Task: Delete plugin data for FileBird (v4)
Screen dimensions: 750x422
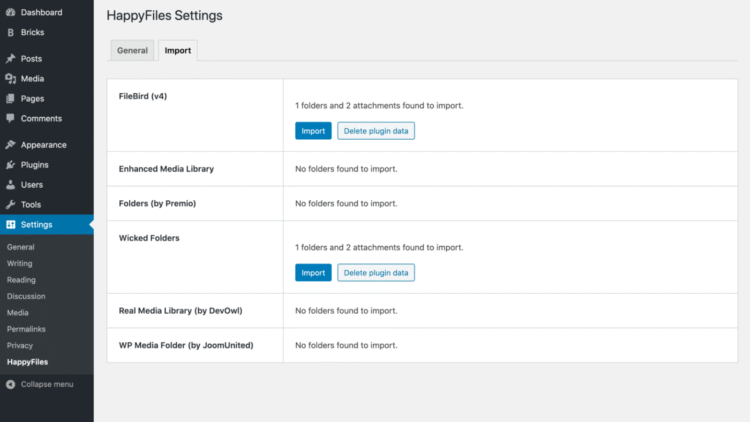Action: point(376,131)
